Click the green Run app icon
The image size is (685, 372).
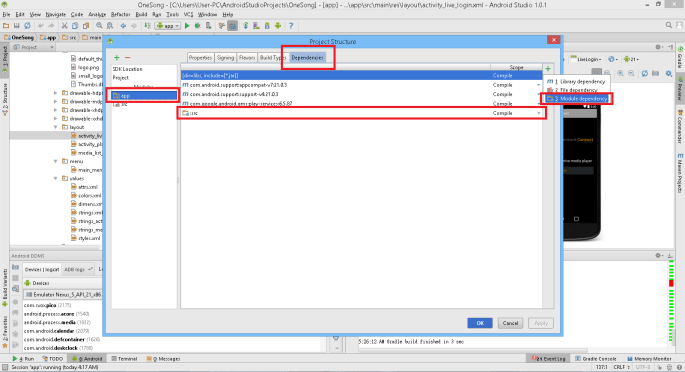click(187, 26)
